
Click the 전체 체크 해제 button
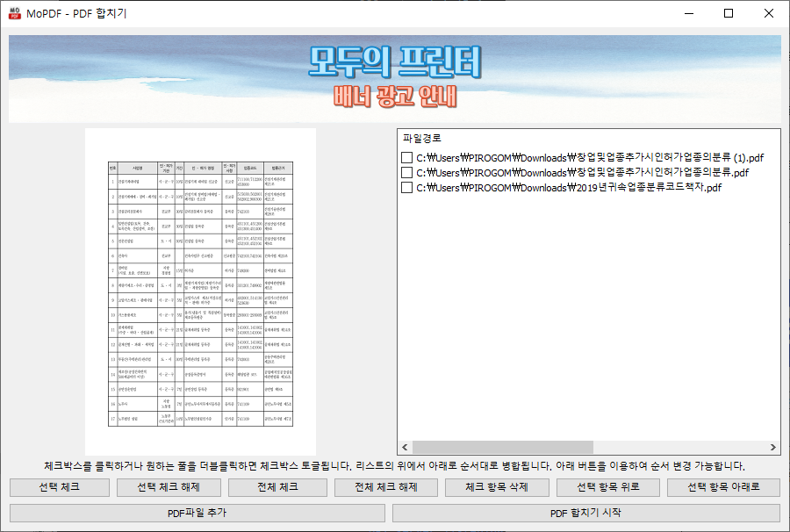[386, 487]
